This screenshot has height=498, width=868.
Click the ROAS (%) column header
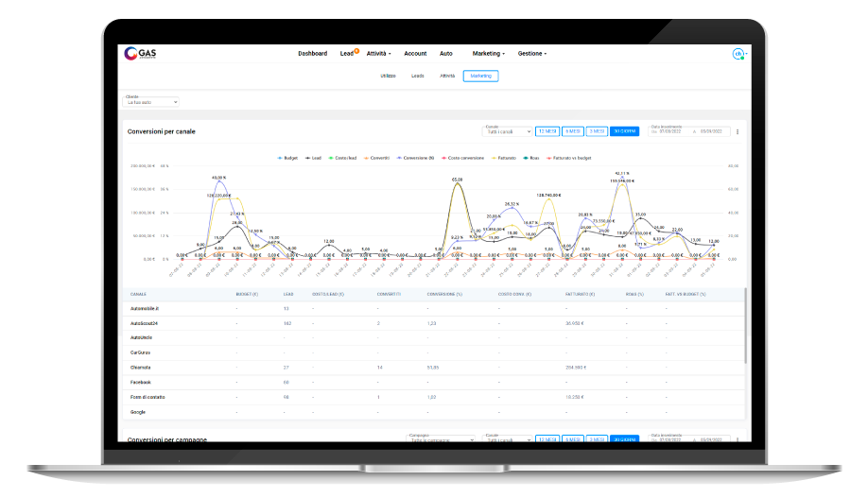click(634, 295)
